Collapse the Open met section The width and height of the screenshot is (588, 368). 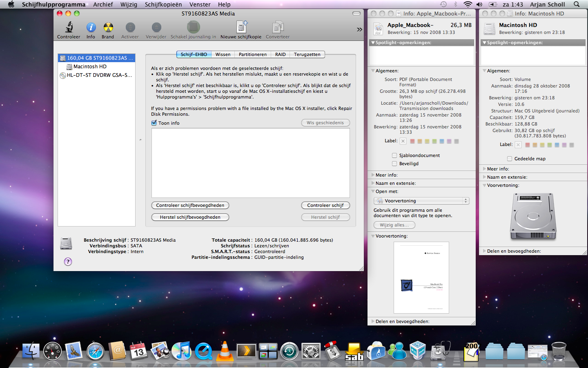373,191
